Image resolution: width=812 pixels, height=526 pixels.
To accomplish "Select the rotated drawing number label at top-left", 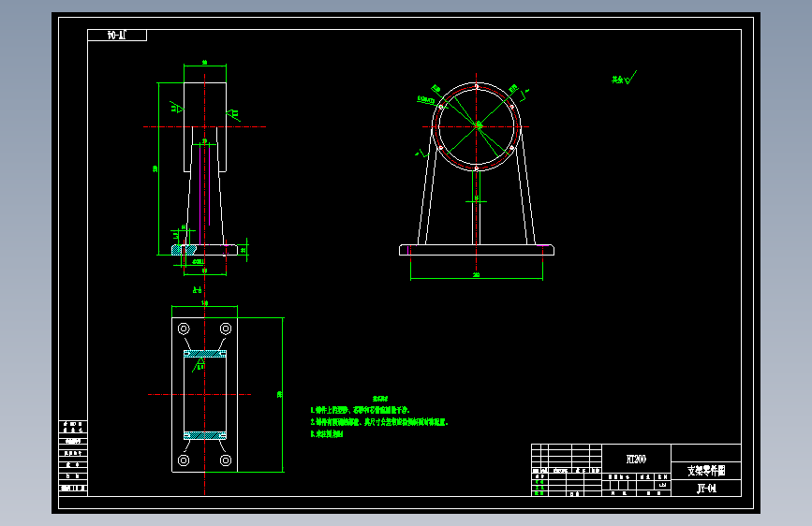I will [x=117, y=36].
